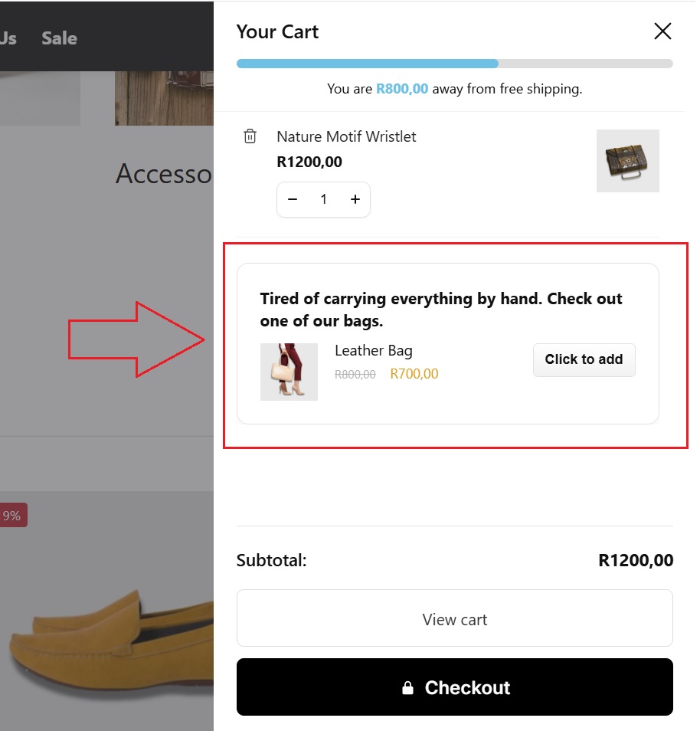
Task: Open the View cart page
Action: [454, 618]
